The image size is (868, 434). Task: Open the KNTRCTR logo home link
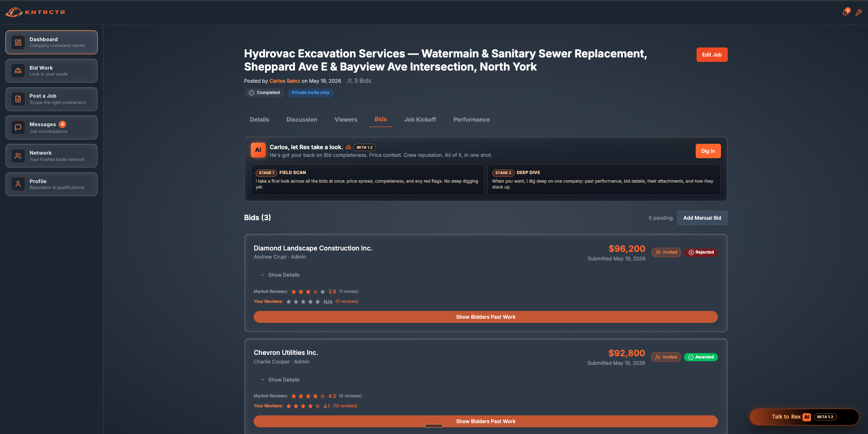[x=35, y=12]
